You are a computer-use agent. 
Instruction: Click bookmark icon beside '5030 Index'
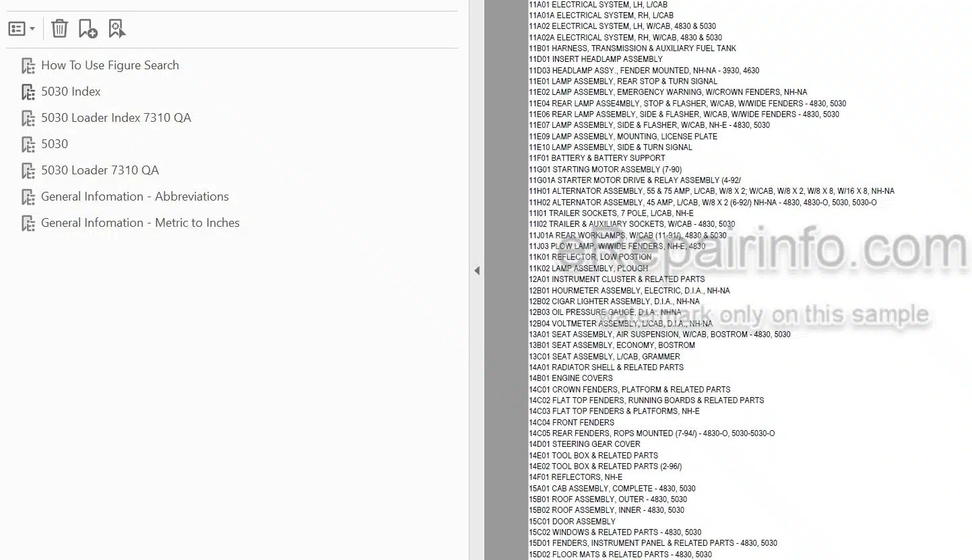(28, 92)
